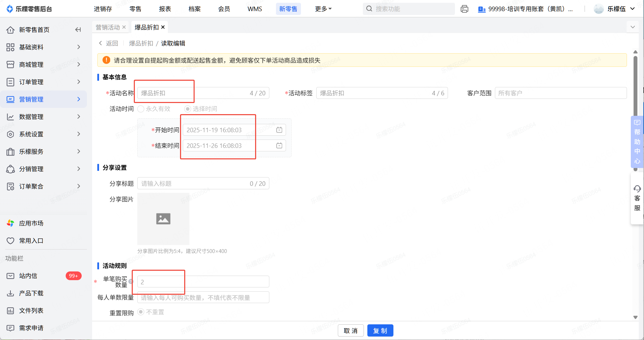The image size is (644, 340).
Task: Expand the 基础资料 menu chevron
Action: (79, 47)
